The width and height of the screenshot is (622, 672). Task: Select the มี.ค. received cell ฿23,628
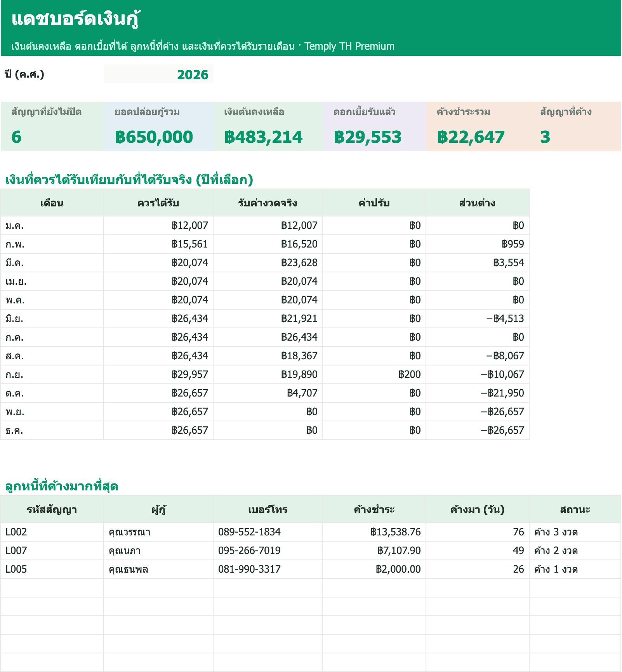coord(268,263)
